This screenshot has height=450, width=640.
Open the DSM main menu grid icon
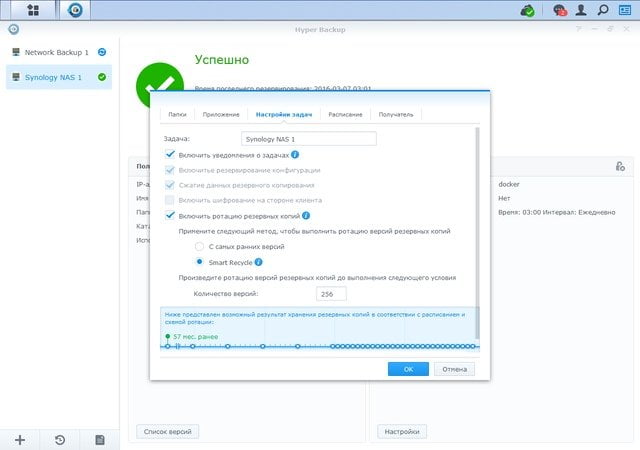33,10
